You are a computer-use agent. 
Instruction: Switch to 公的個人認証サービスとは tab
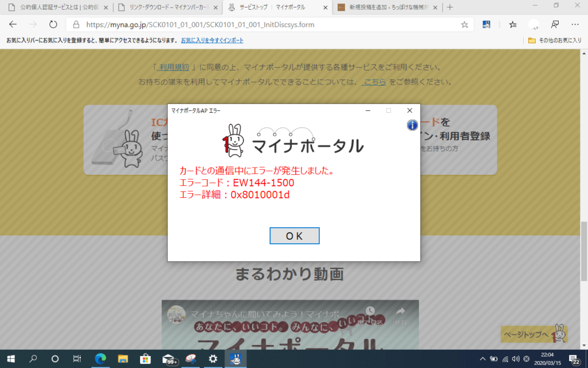(56, 7)
